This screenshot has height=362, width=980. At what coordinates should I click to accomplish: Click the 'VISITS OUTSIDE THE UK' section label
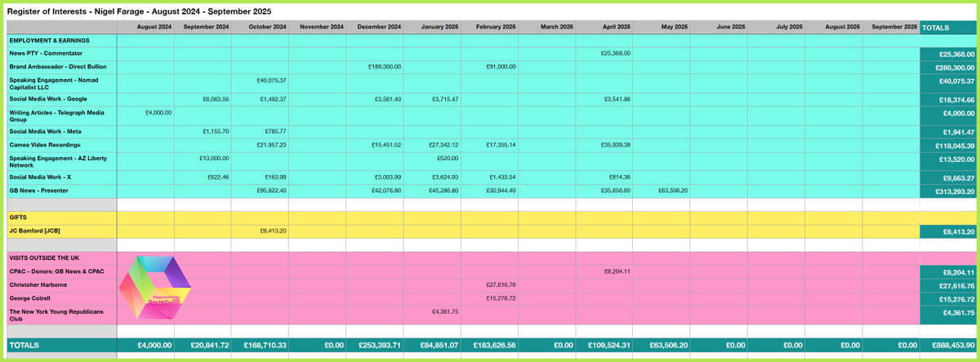coord(45,258)
